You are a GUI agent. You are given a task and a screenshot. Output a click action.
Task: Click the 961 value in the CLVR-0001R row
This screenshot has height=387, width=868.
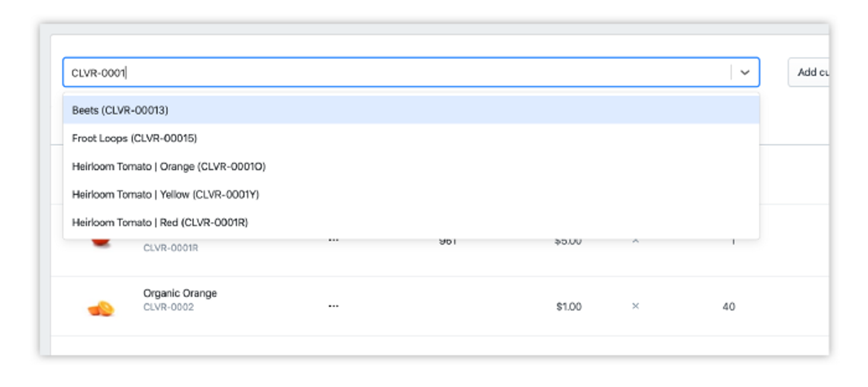[x=447, y=242]
